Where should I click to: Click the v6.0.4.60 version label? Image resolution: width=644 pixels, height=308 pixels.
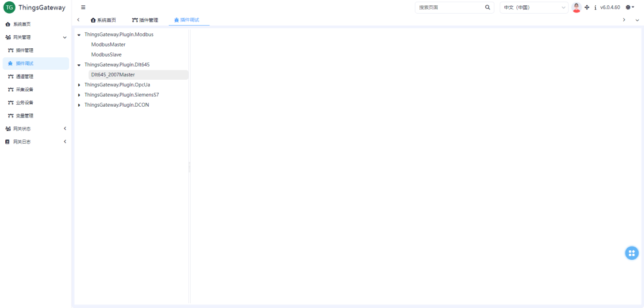coord(610,7)
